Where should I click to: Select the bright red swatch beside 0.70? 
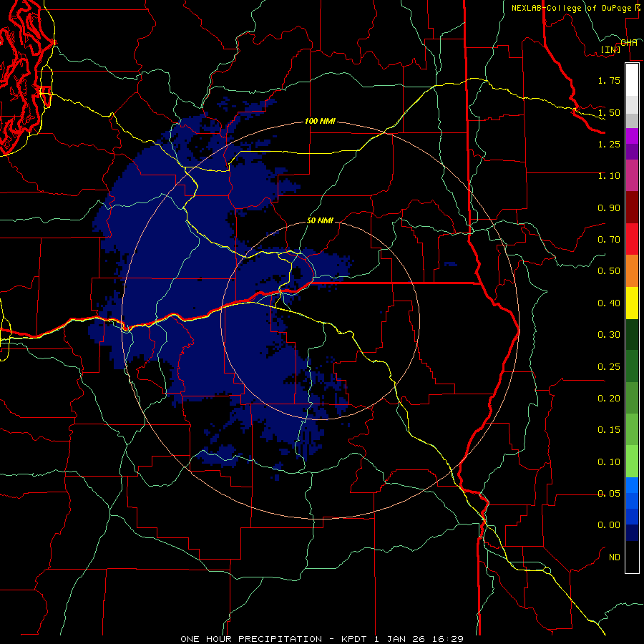632,239
